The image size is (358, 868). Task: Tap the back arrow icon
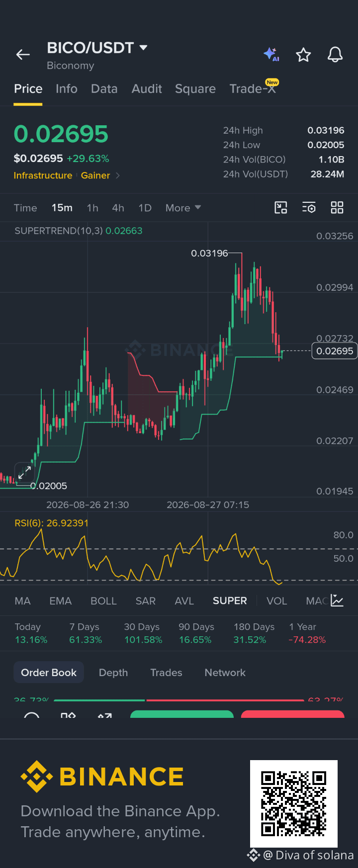click(x=23, y=55)
